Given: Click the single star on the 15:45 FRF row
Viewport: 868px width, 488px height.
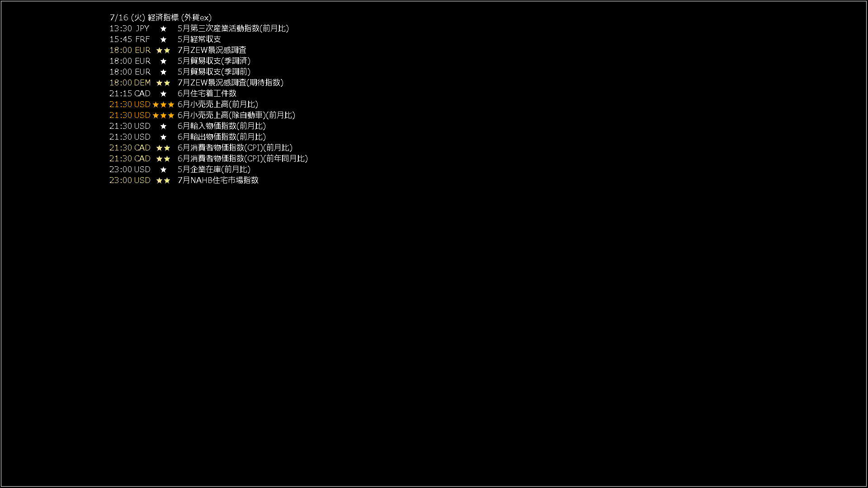Looking at the screenshot, I should [x=163, y=39].
